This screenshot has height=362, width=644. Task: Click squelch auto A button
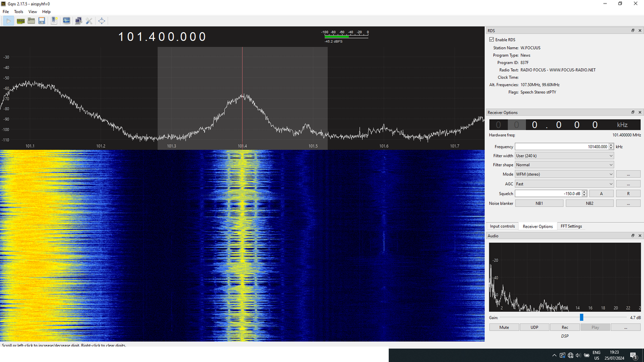coord(601,194)
